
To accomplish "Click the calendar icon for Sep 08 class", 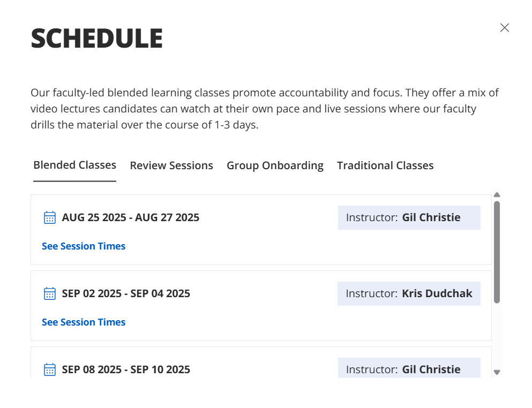I will 50,369.
